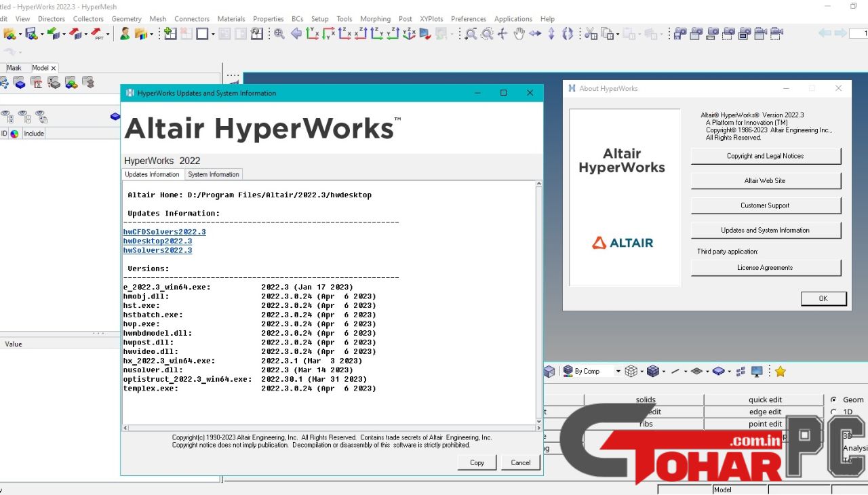
Task: Expand the Open Model icon dropdown arrow
Action: point(19,35)
